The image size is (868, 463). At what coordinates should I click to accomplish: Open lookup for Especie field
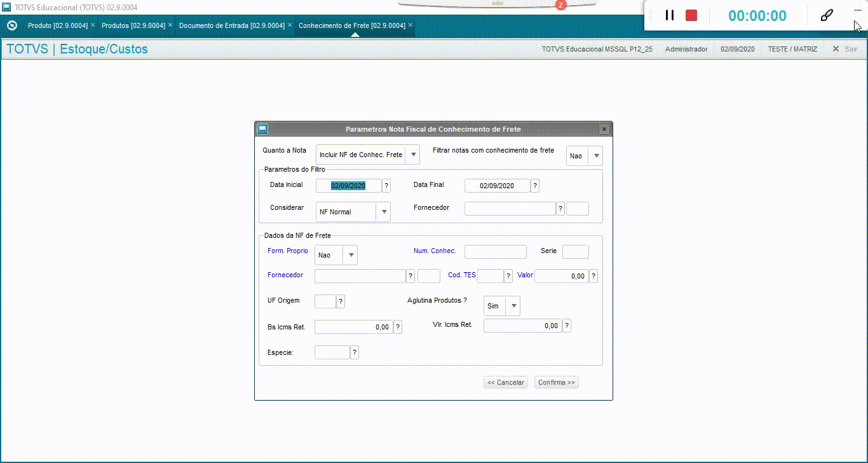tap(355, 352)
